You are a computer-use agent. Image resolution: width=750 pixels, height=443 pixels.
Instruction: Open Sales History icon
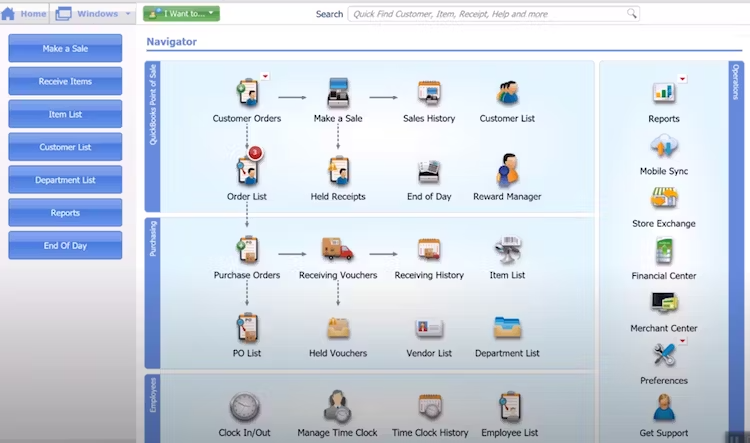tap(429, 95)
